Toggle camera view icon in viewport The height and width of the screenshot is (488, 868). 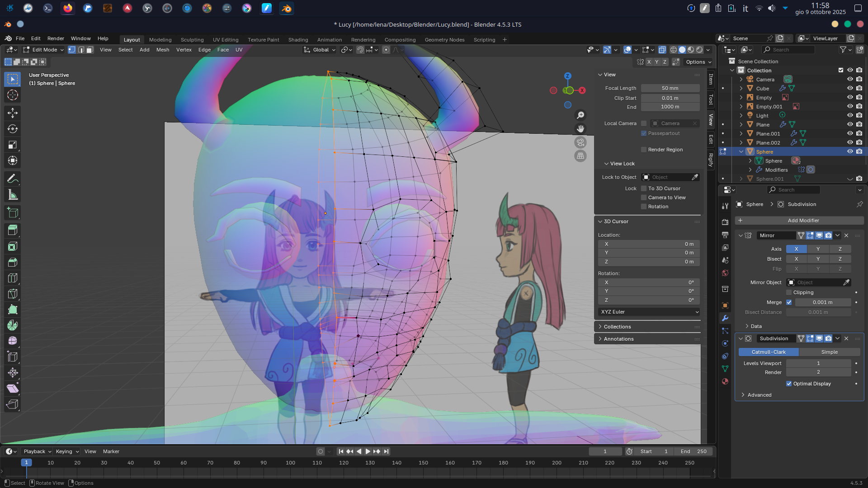pyautogui.click(x=580, y=142)
